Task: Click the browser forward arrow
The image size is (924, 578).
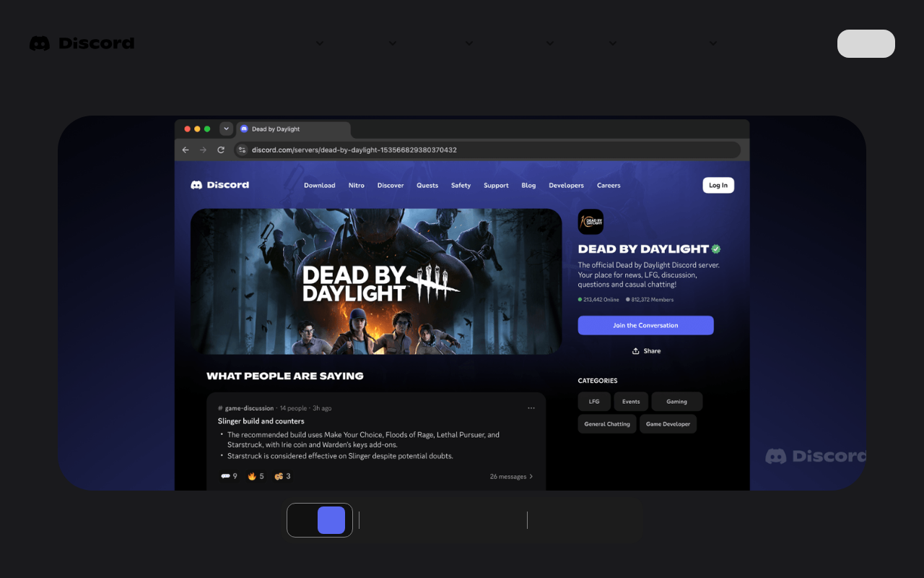Action: pos(203,150)
